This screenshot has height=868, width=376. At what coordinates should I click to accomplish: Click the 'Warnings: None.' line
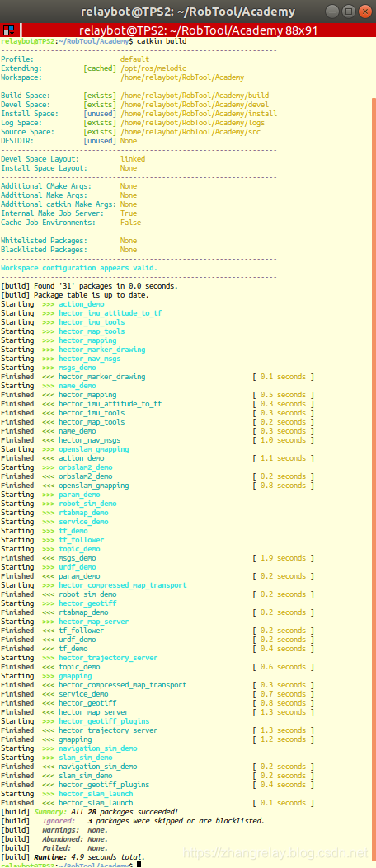point(54,830)
